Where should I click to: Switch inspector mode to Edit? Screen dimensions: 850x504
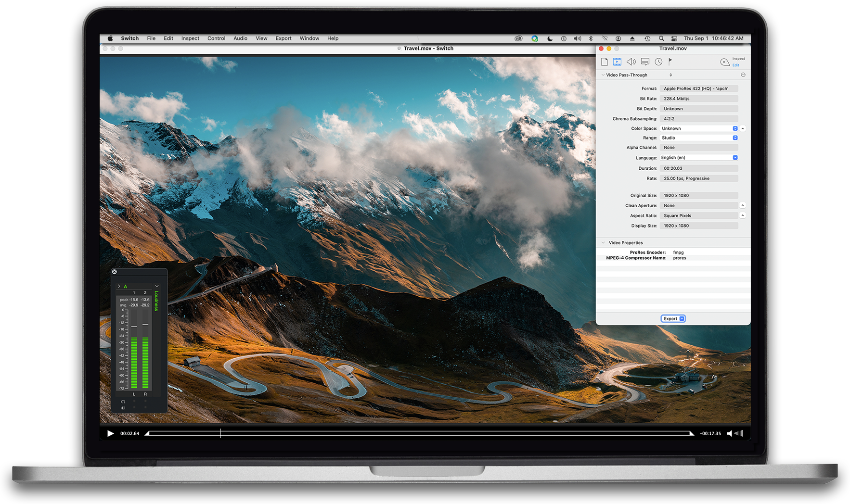[x=735, y=65]
